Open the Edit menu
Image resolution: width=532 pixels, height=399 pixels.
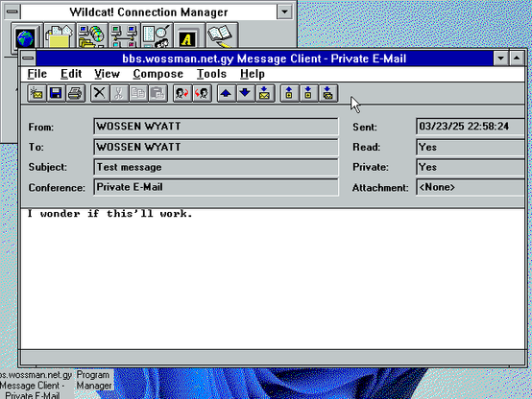click(71, 74)
